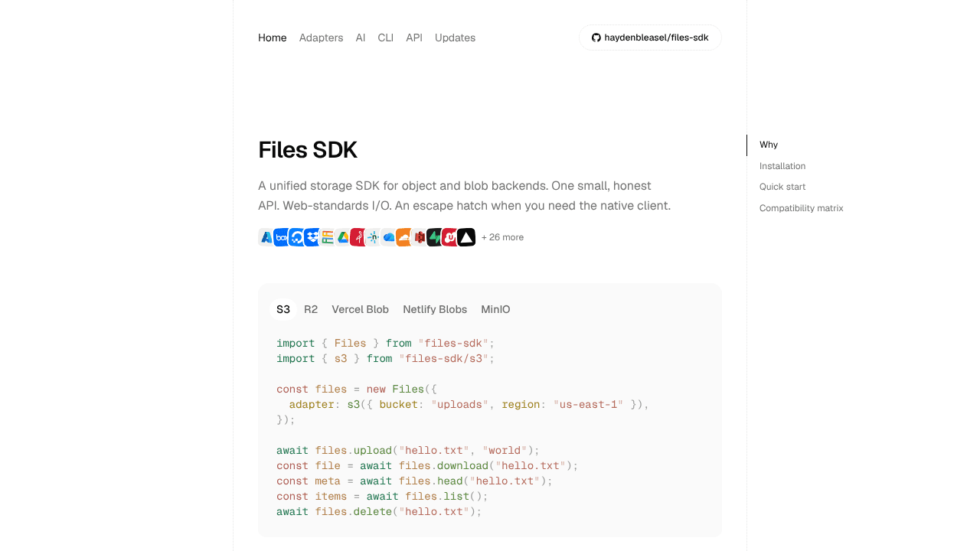Click the "us-east-1" region string
Viewport: 980px width, 551px height.
point(588,404)
